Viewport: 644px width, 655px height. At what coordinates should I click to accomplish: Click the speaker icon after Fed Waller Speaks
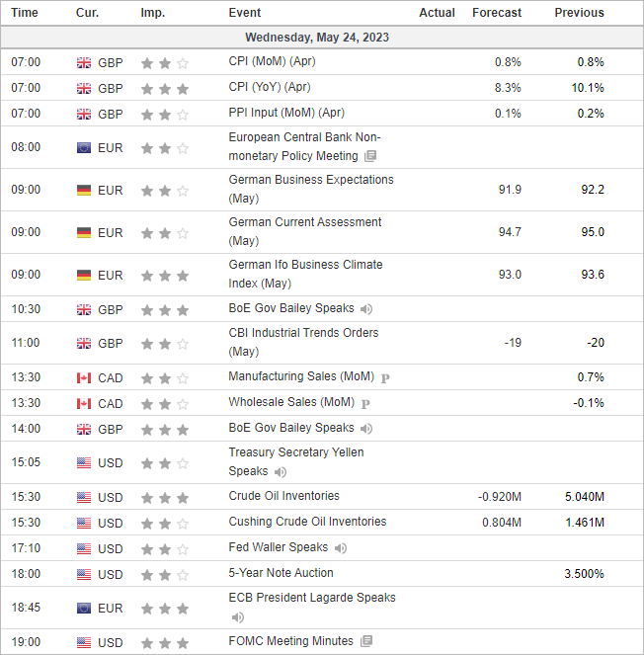[x=341, y=548]
